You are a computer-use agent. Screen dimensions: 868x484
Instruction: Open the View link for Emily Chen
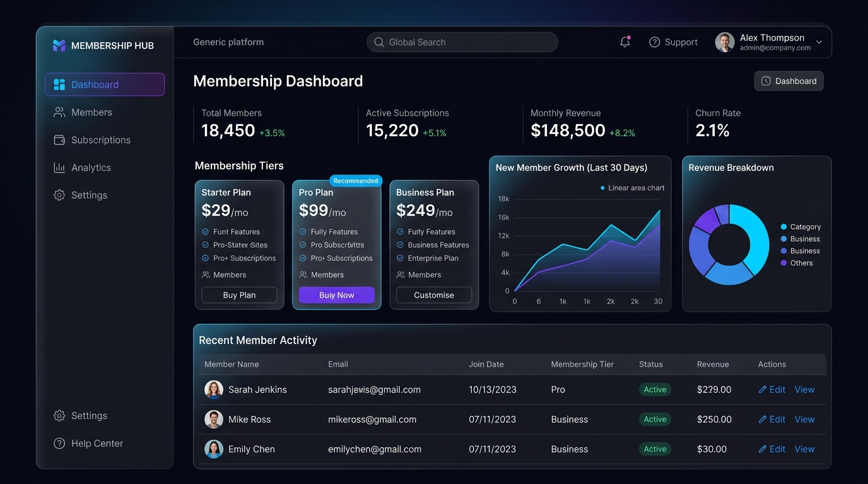(x=804, y=449)
